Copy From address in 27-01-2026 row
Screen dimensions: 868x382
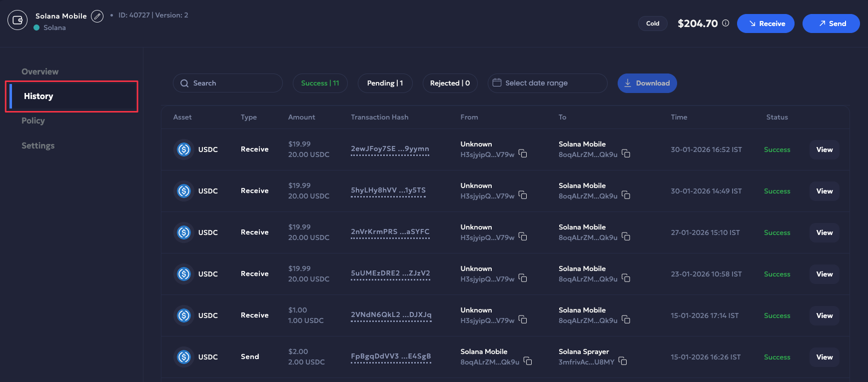pyautogui.click(x=523, y=236)
